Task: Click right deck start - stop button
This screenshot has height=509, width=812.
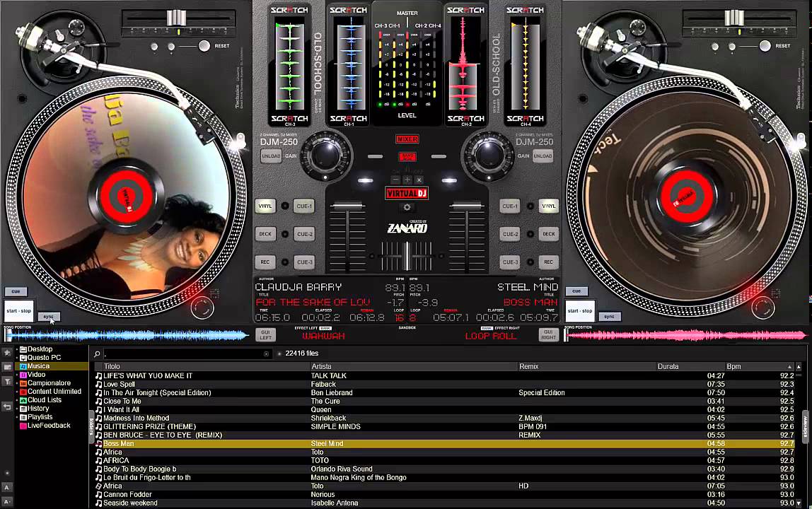Action: [x=580, y=311]
